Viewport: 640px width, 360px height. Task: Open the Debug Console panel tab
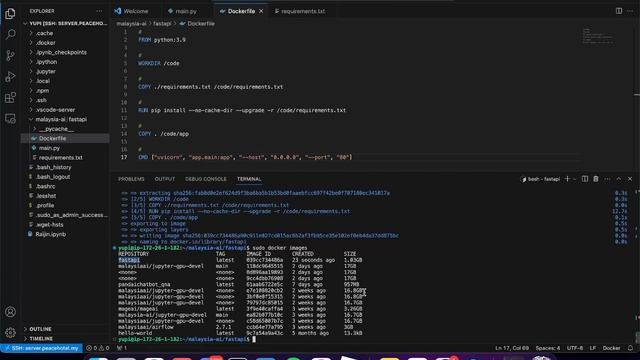[206, 179]
